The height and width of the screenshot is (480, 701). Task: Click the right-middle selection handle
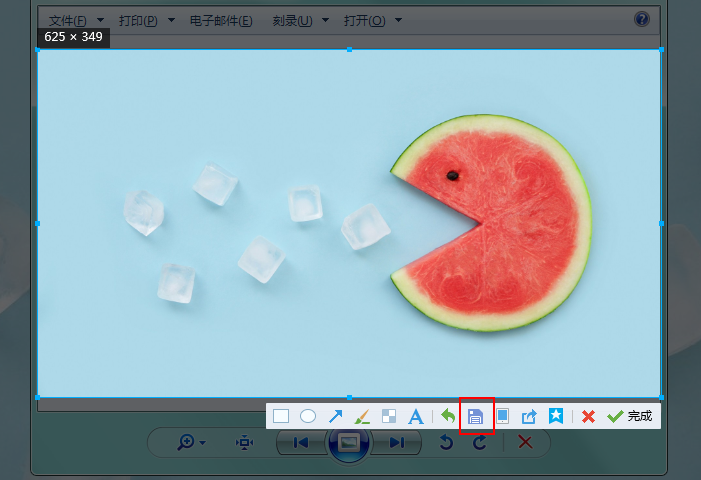tap(661, 223)
